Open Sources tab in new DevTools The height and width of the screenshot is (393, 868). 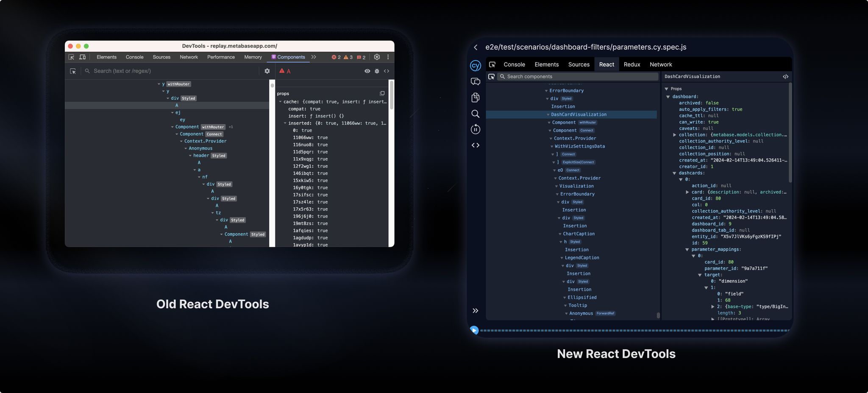tap(579, 64)
